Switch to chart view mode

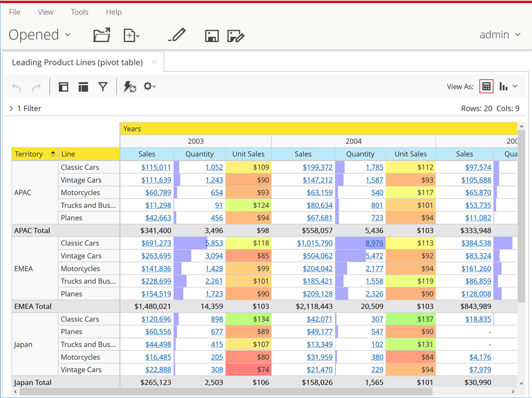pyautogui.click(x=504, y=86)
